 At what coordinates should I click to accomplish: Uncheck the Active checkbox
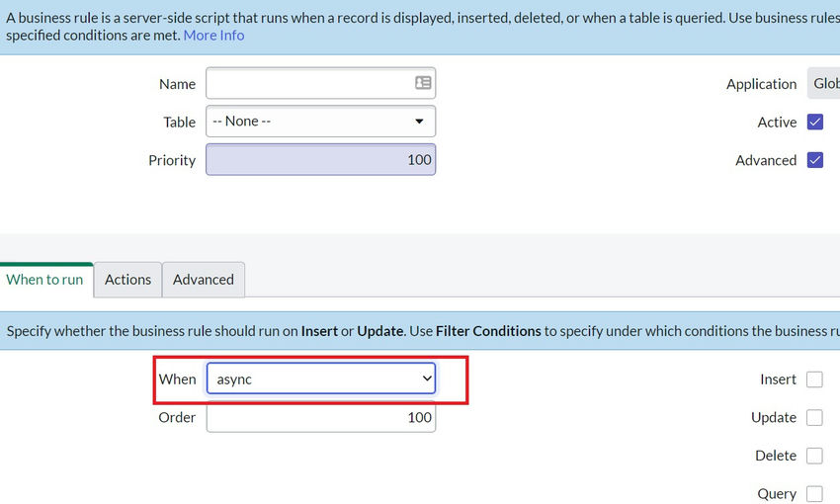(815, 123)
